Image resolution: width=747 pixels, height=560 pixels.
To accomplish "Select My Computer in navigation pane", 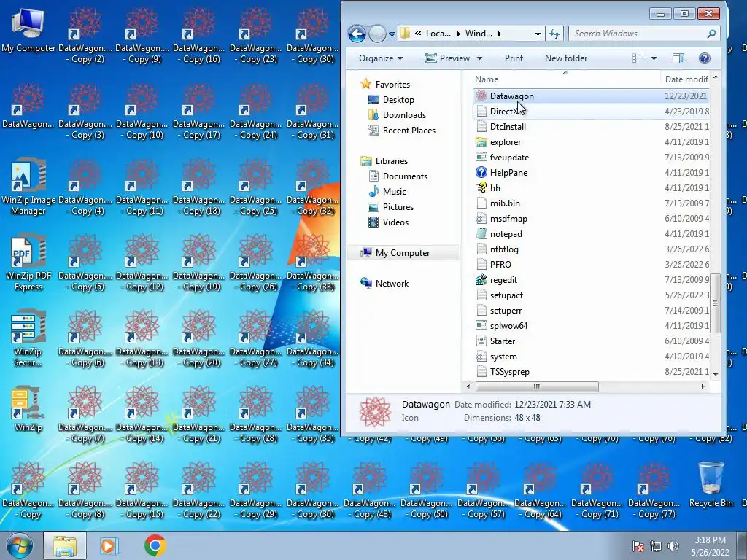I will pyautogui.click(x=403, y=253).
